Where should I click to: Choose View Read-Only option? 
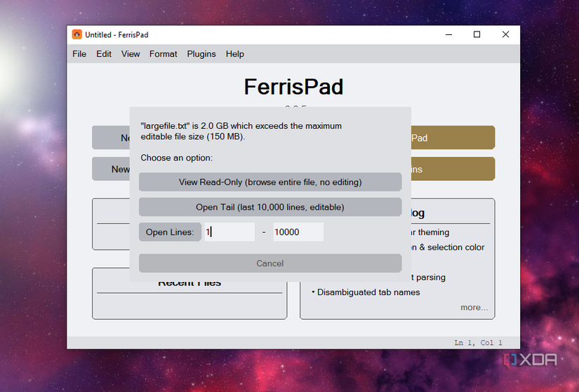coord(270,182)
